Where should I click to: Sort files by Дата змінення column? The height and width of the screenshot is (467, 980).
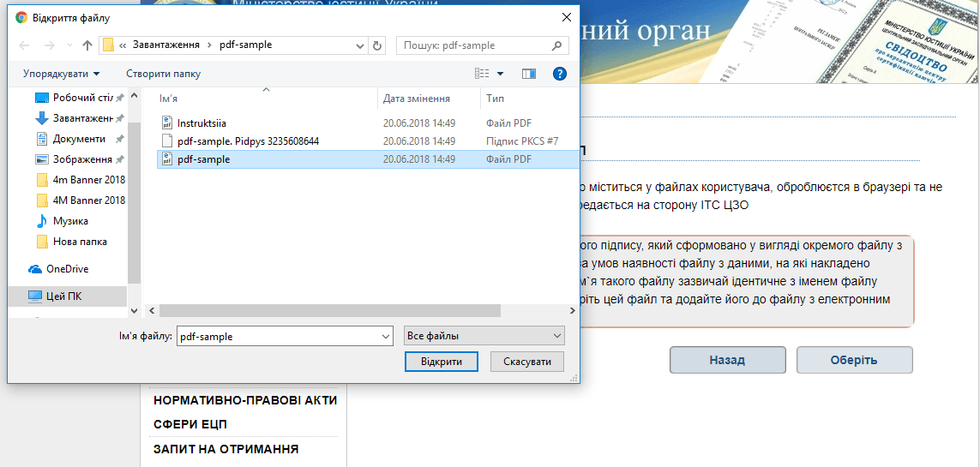417,99
